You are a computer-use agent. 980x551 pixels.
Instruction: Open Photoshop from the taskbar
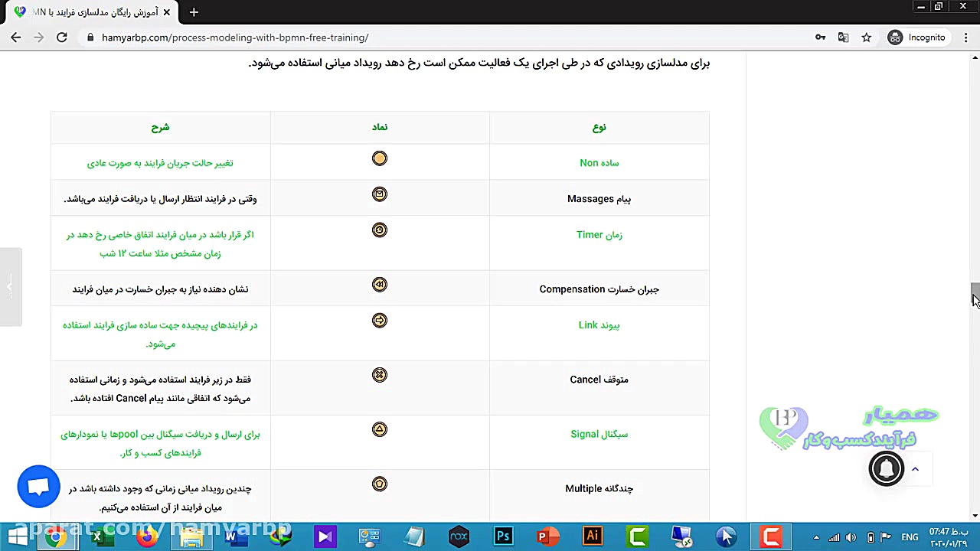pos(503,536)
